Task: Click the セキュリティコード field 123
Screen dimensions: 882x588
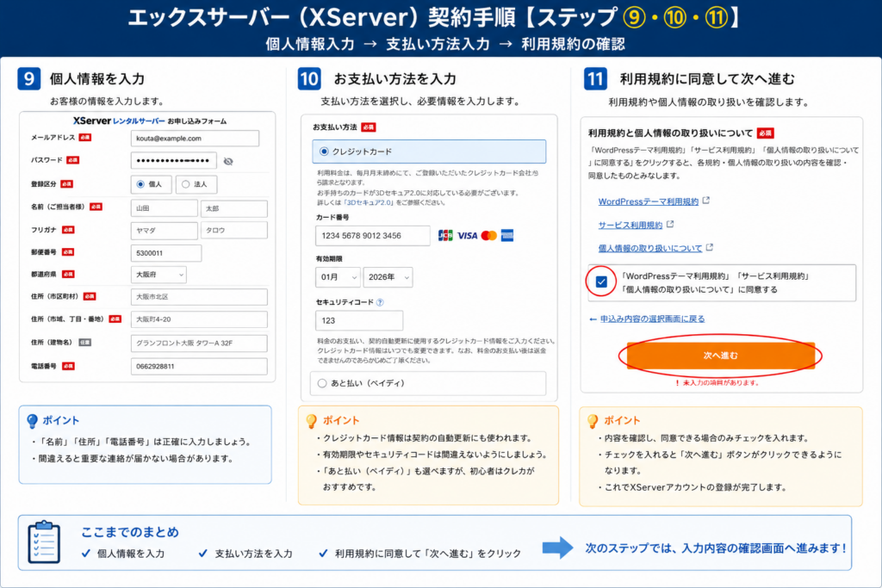Action: pyautogui.click(x=359, y=320)
